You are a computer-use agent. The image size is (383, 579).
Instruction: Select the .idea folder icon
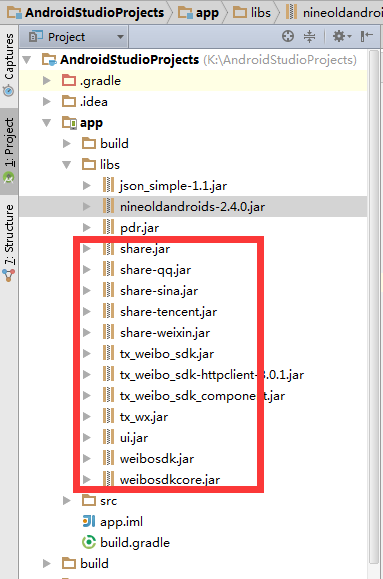(69, 102)
